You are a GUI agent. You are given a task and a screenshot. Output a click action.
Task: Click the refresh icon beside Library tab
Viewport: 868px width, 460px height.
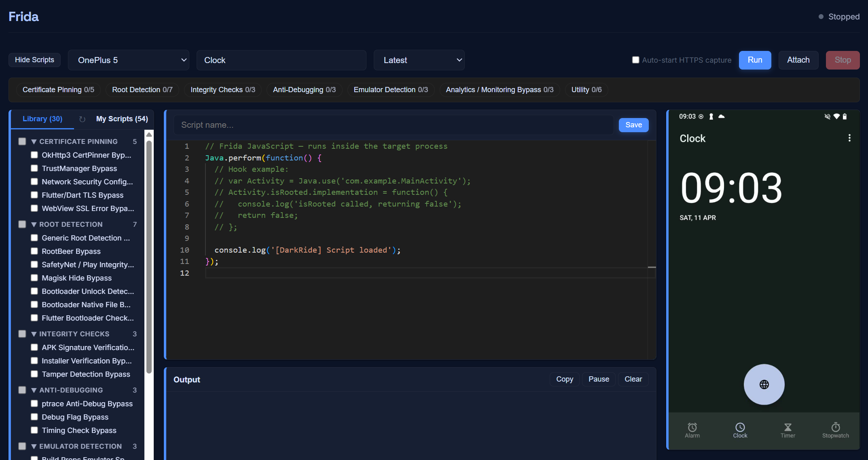point(82,119)
